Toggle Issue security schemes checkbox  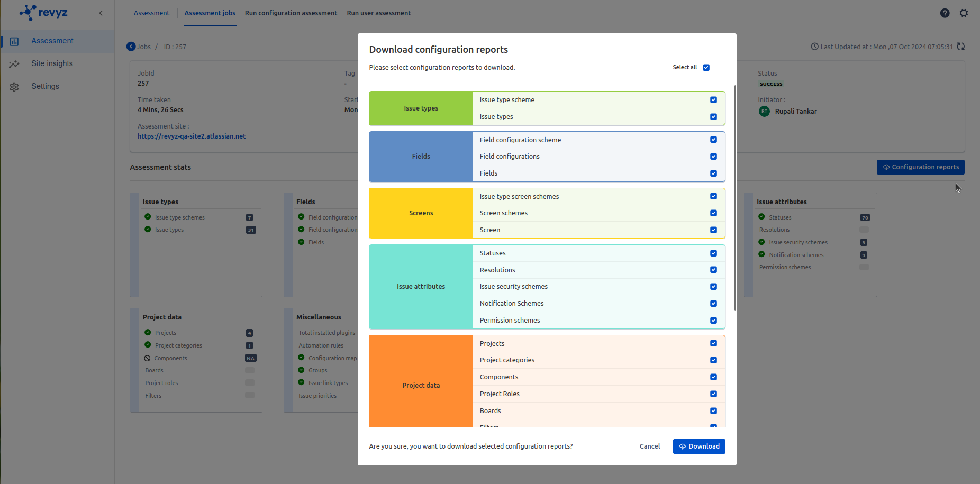click(x=713, y=287)
